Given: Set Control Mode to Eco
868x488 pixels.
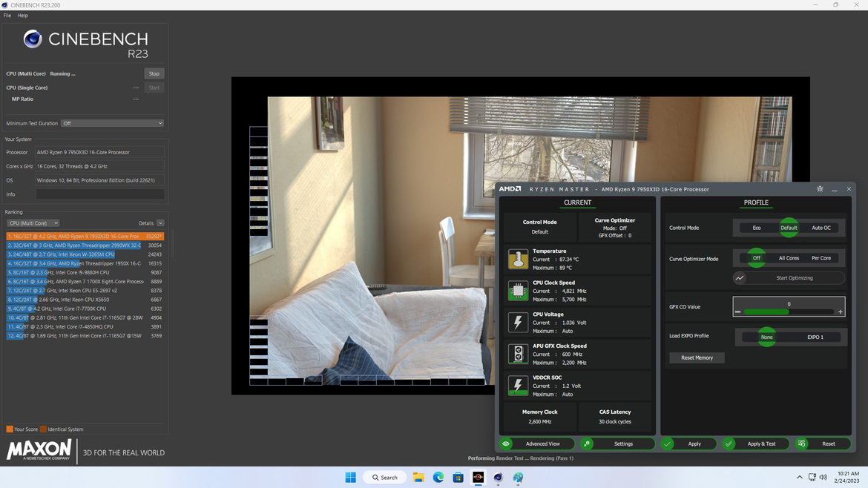Looking at the screenshot, I should [757, 228].
